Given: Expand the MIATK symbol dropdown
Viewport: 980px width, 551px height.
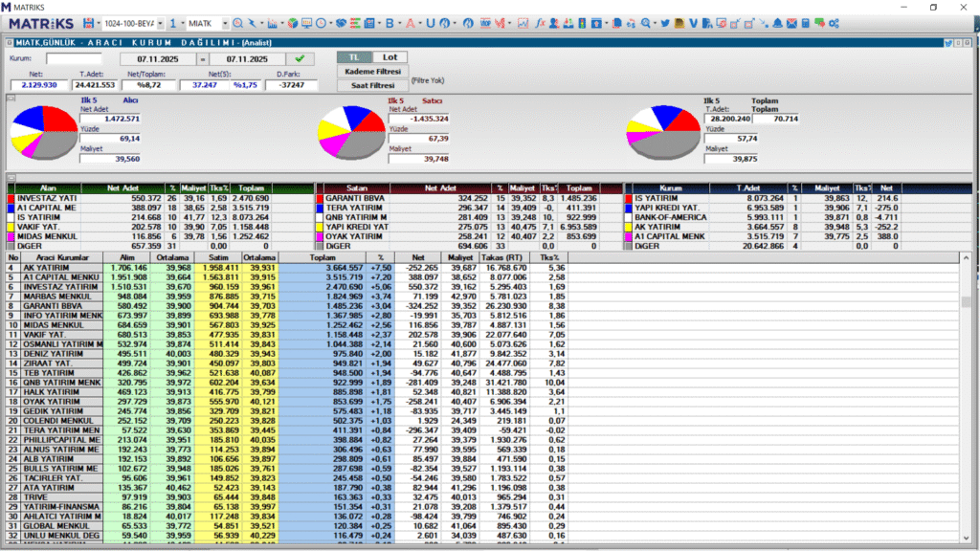Looking at the screenshot, I should pos(224,22).
